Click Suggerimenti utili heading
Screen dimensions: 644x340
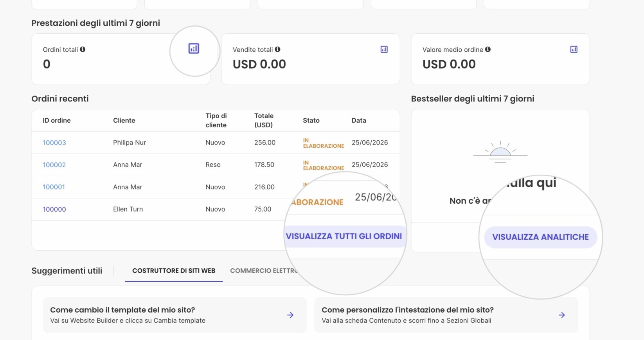[x=67, y=271]
